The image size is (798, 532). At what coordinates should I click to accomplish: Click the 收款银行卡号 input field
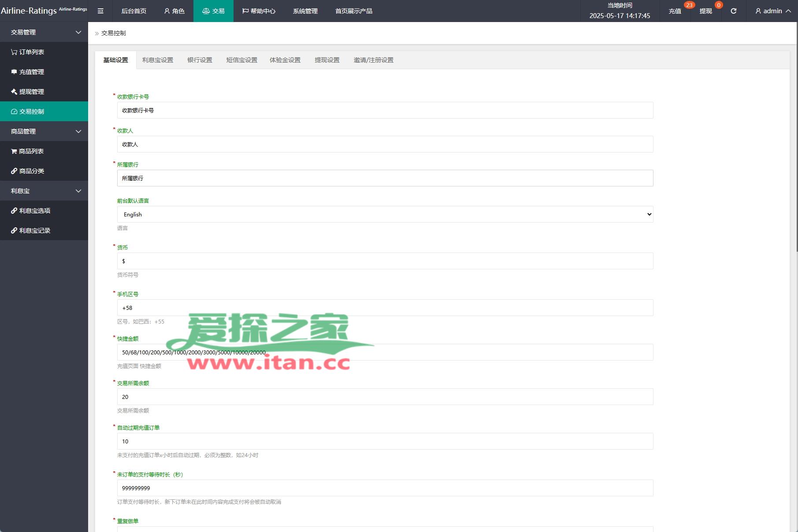385,110
